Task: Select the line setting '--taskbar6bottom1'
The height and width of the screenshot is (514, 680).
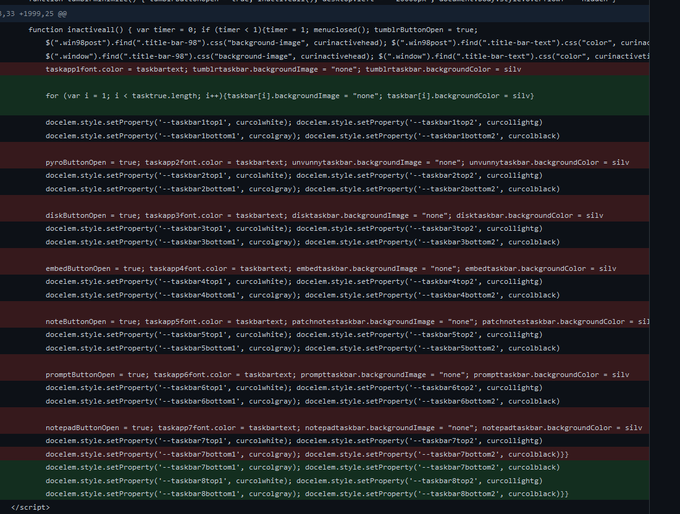Action: pos(324,401)
